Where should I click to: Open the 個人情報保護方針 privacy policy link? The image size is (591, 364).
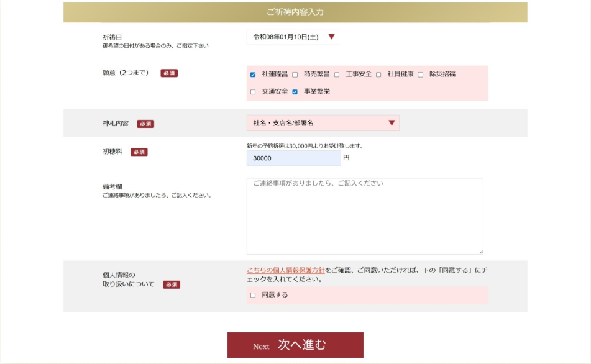[x=285, y=270]
